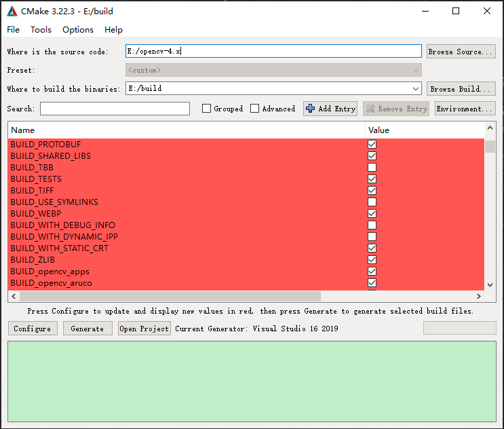Click the Generate button

[88, 329]
